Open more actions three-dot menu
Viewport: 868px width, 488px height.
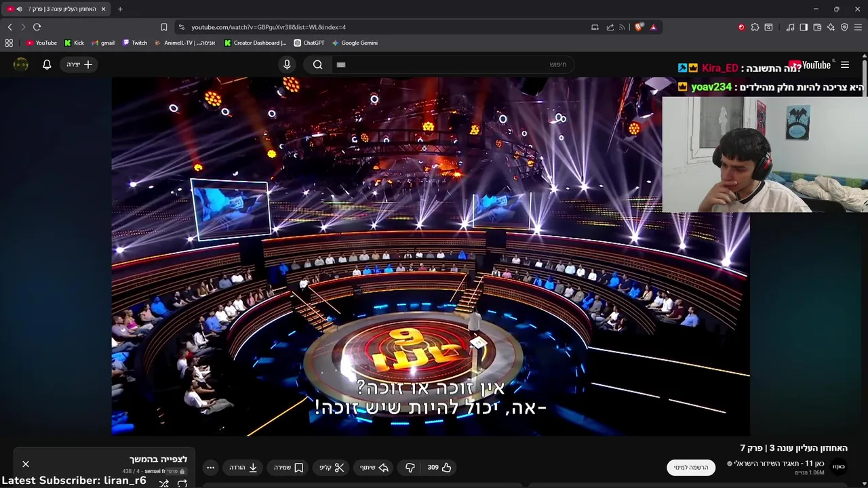[x=210, y=467]
